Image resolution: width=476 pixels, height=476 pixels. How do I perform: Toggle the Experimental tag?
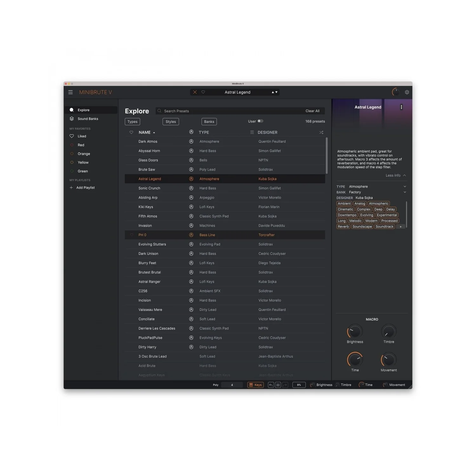pyautogui.click(x=387, y=215)
